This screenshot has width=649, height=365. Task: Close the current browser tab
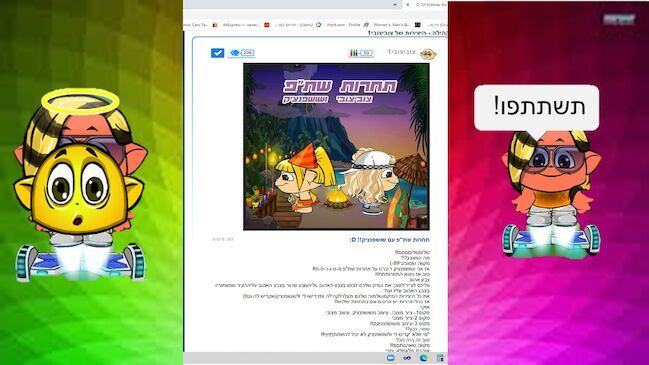tap(408, 5)
